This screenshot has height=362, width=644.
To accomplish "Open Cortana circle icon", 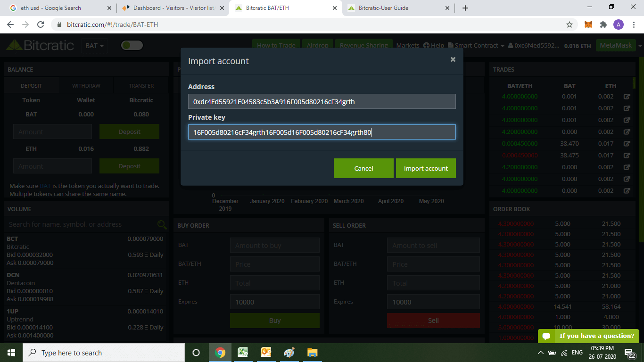I will 196,353.
